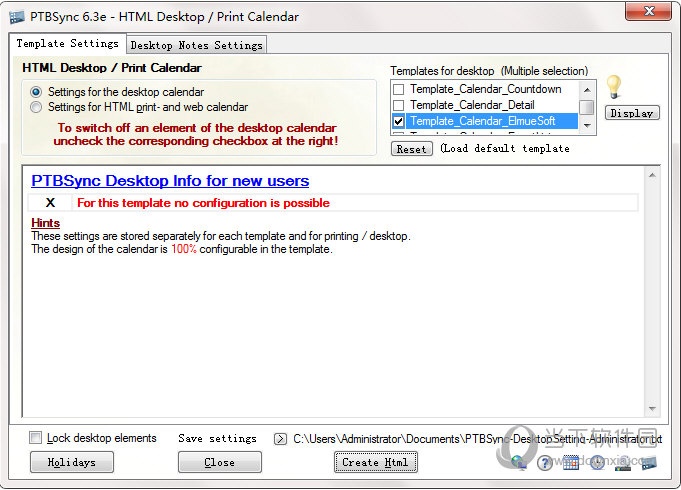Click the X cell in the info row
681x490 pixels.
pyautogui.click(x=50, y=203)
